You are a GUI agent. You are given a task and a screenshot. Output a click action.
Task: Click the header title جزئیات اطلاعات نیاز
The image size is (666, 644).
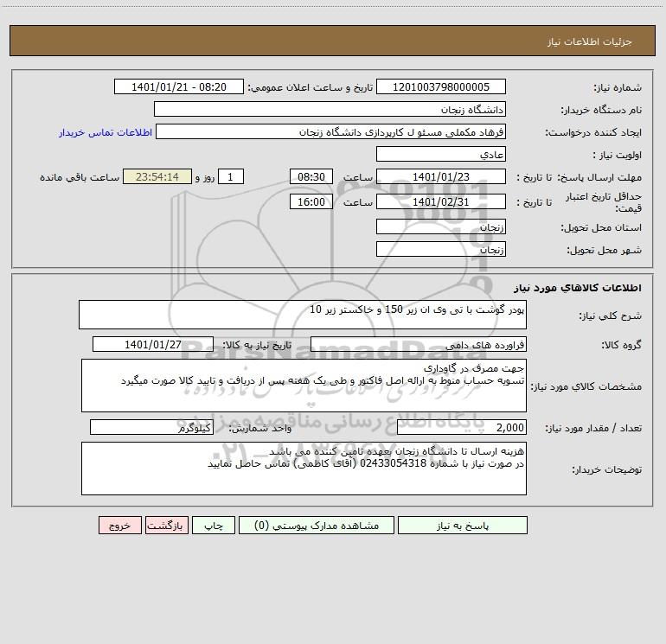[590, 41]
